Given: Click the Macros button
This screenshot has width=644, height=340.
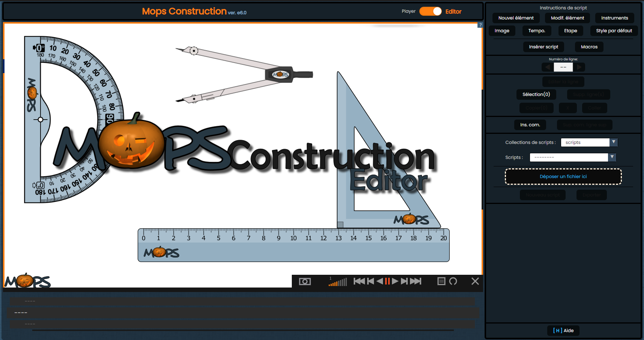Looking at the screenshot, I should point(589,47).
